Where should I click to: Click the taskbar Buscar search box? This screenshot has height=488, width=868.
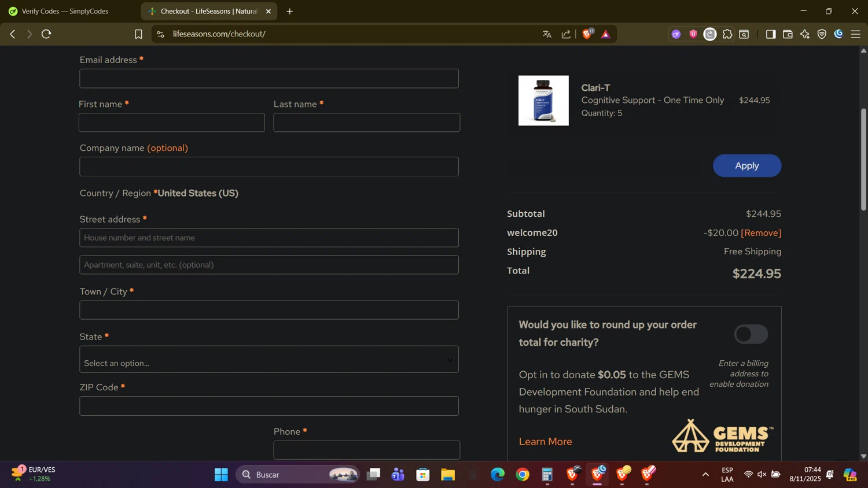(x=297, y=475)
